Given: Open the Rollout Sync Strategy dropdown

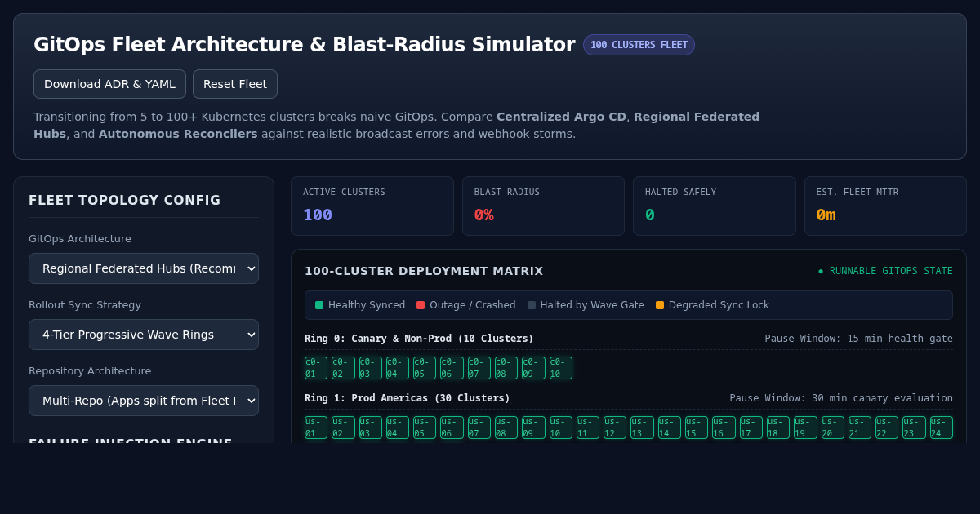Looking at the screenshot, I should [144, 335].
